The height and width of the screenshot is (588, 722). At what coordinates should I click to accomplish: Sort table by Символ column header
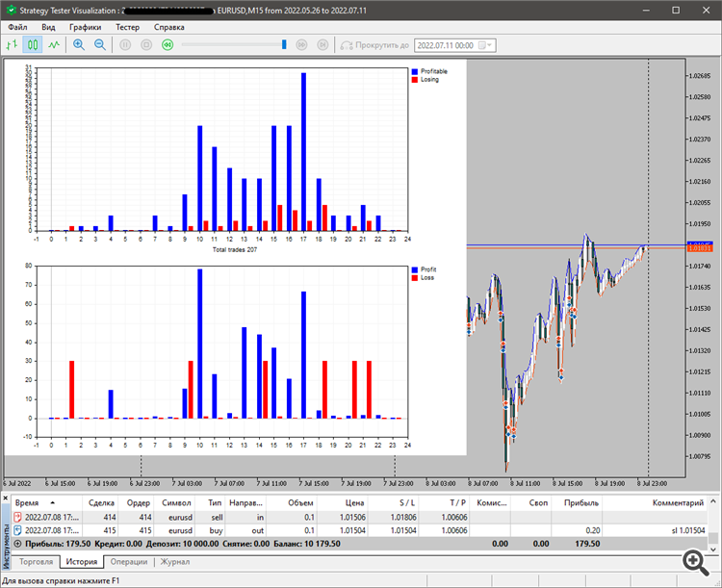pyautogui.click(x=176, y=502)
